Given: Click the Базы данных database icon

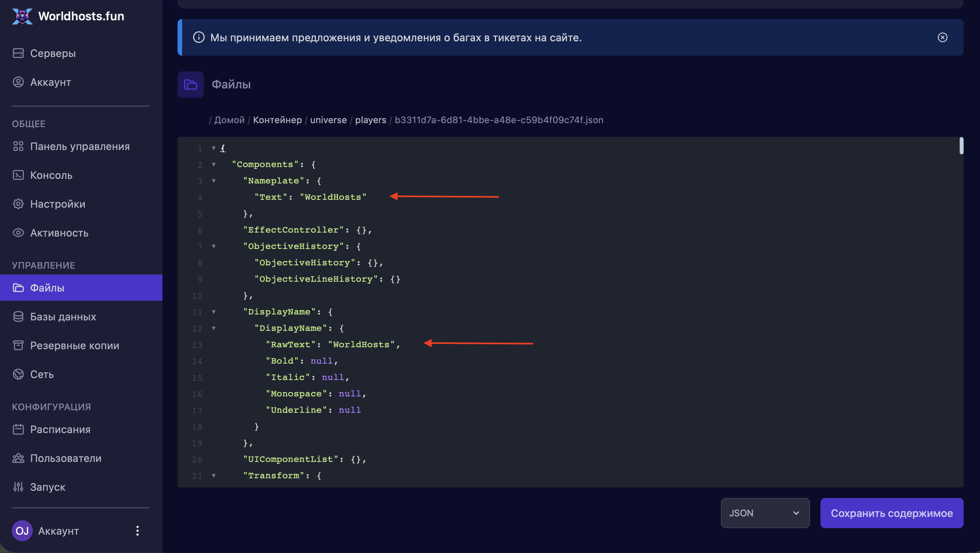Looking at the screenshot, I should pyautogui.click(x=18, y=317).
